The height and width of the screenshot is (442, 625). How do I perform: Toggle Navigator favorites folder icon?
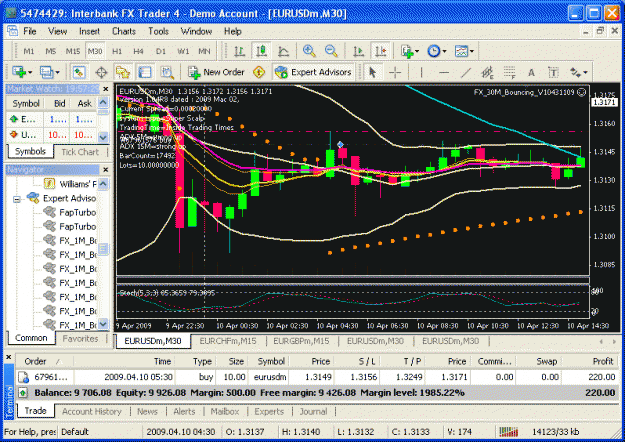click(123, 72)
